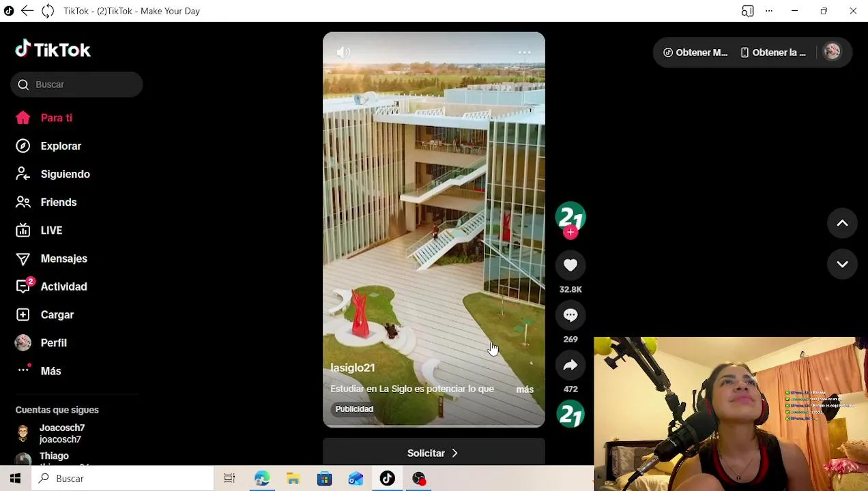The image size is (868, 491).
Task: Open the window three-dot settings menu
Action: 769,11
